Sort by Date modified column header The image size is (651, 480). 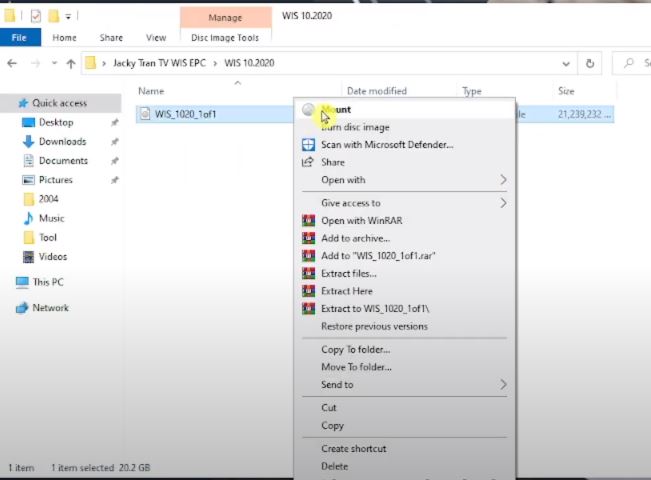click(377, 91)
